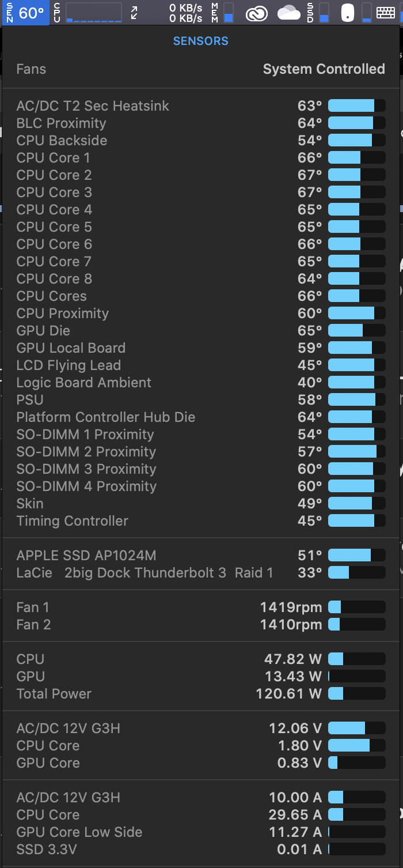Click the mouse battery icon
Viewport: 403px width, 868px height.
(x=347, y=13)
